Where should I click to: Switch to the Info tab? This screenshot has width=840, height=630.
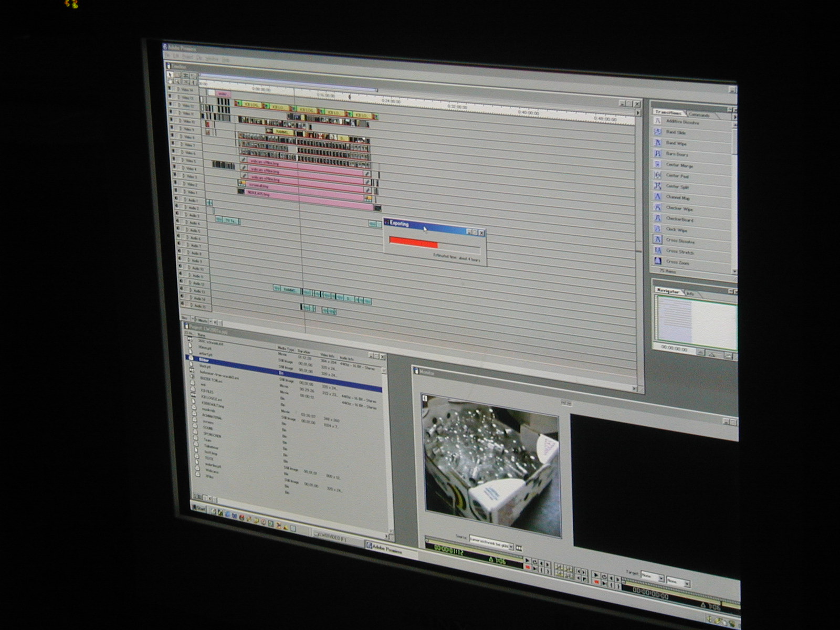coord(690,293)
